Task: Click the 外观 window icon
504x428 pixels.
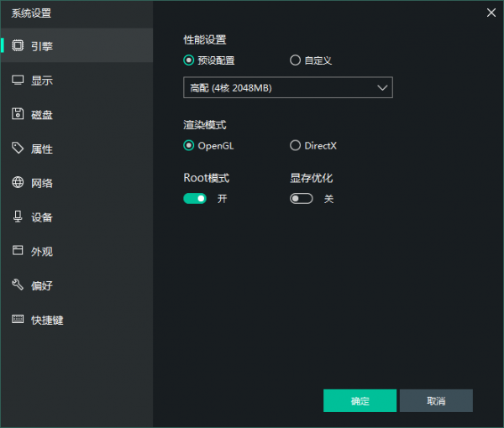Action: tap(18, 250)
